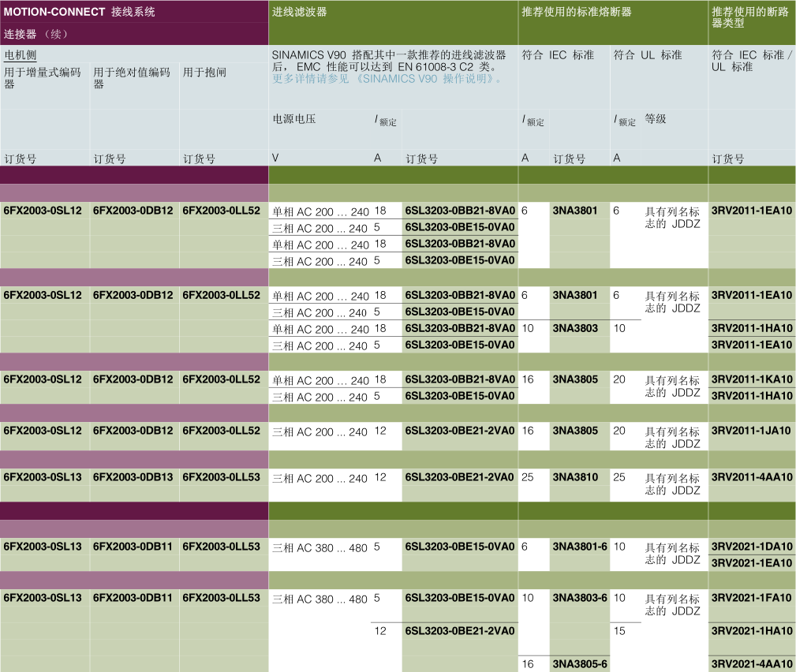The height and width of the screenshot is (672, 796).
Task: Select fuse order number 3NA3805-6
Action: (580, 664)
